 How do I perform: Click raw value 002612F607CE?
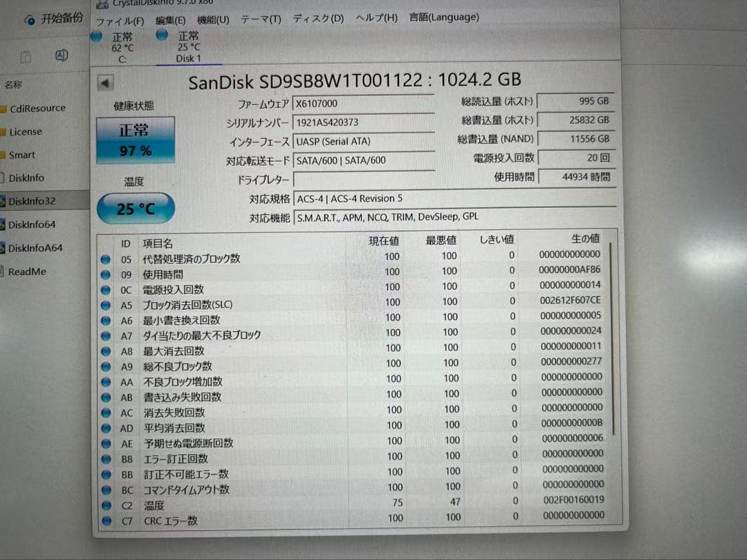pyautogui.click(x=570, y=300)
